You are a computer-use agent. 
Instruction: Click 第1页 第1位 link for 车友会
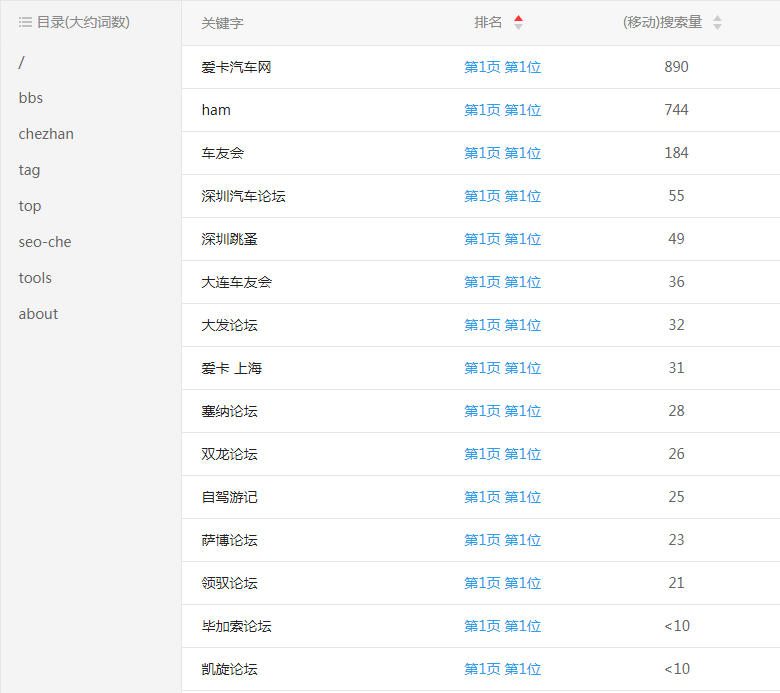coord(502,153)
